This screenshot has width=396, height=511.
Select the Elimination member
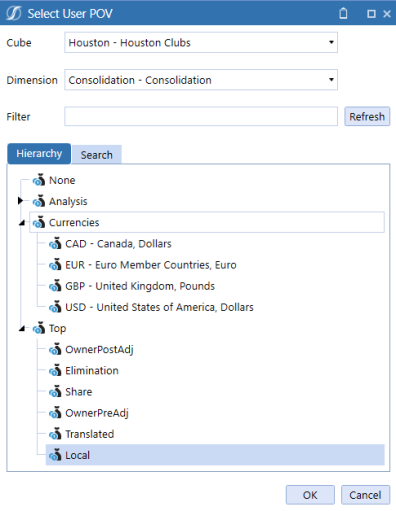pos(92,371)
